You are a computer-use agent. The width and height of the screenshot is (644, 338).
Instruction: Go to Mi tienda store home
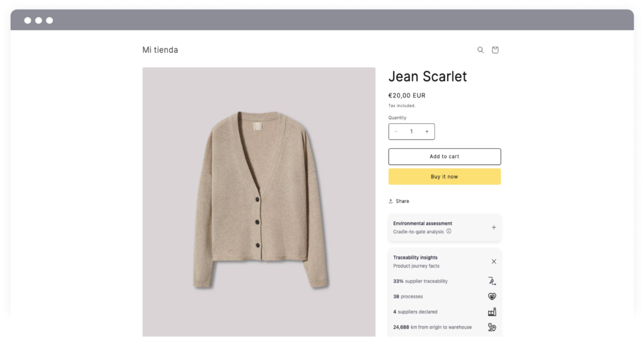[160, 50]
